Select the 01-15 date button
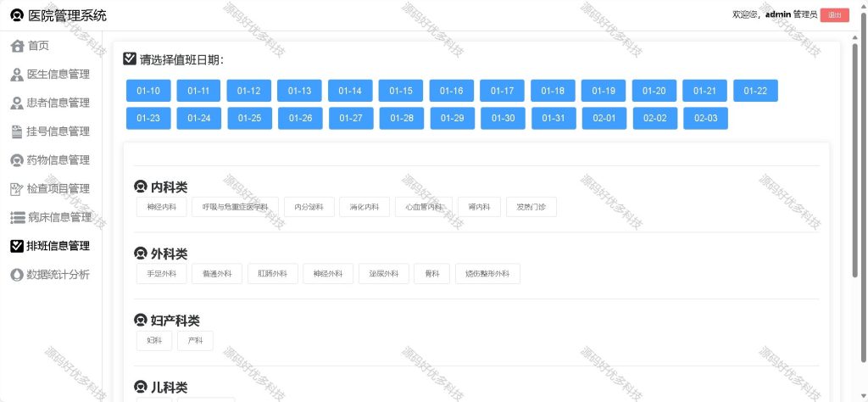 (x=401, y=91)
